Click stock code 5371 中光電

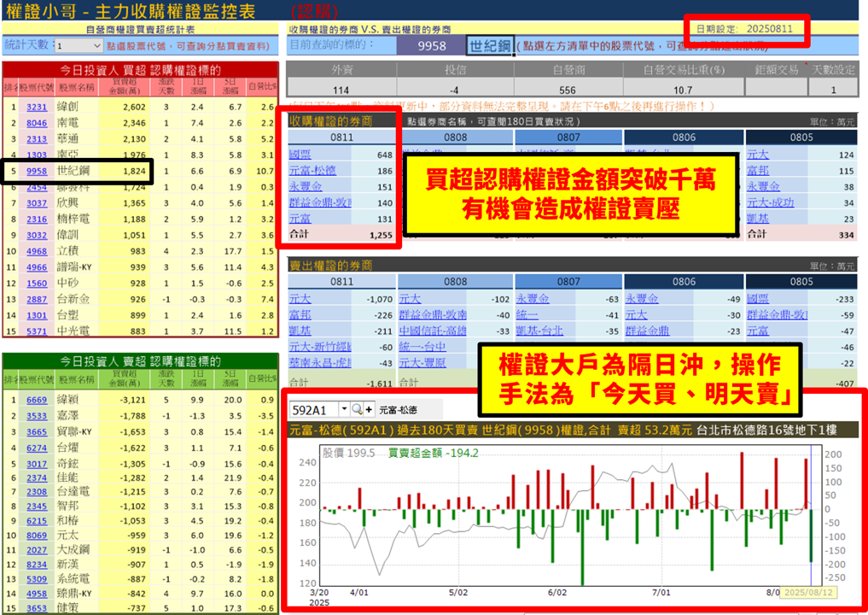click(x=37, y=331)
